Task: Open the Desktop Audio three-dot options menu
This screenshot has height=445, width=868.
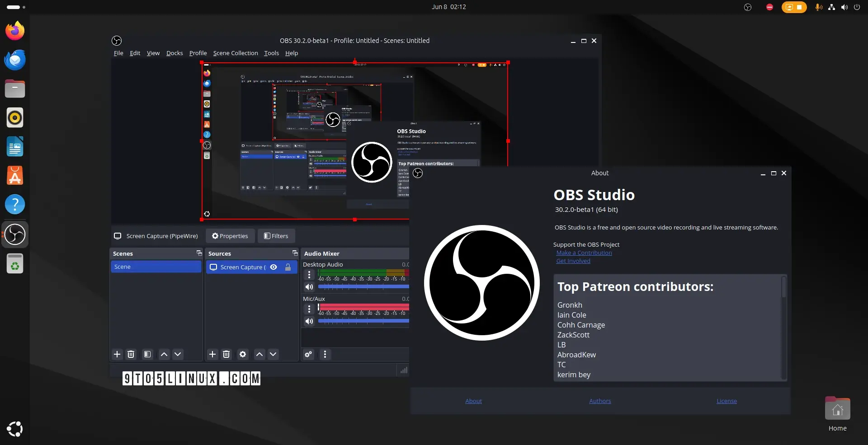Action: point(309,275)
